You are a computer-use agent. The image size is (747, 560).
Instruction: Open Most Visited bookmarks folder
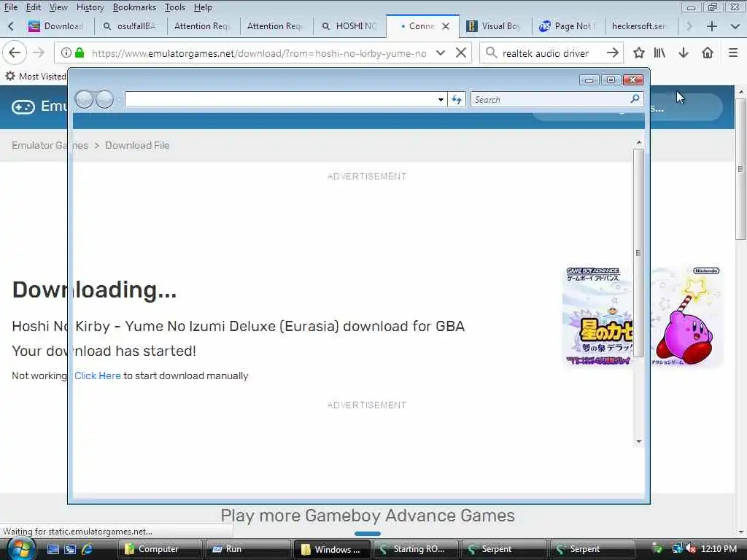[x=36, y=76]
